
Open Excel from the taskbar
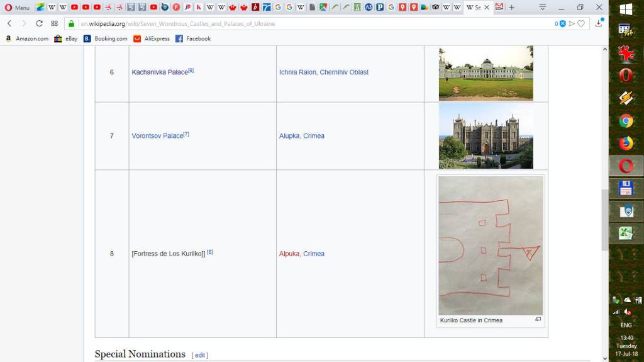coord(626,233)
